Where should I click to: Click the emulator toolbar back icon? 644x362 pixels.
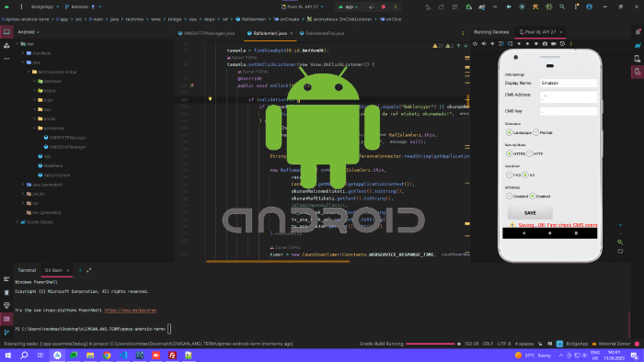coord(519,43)
